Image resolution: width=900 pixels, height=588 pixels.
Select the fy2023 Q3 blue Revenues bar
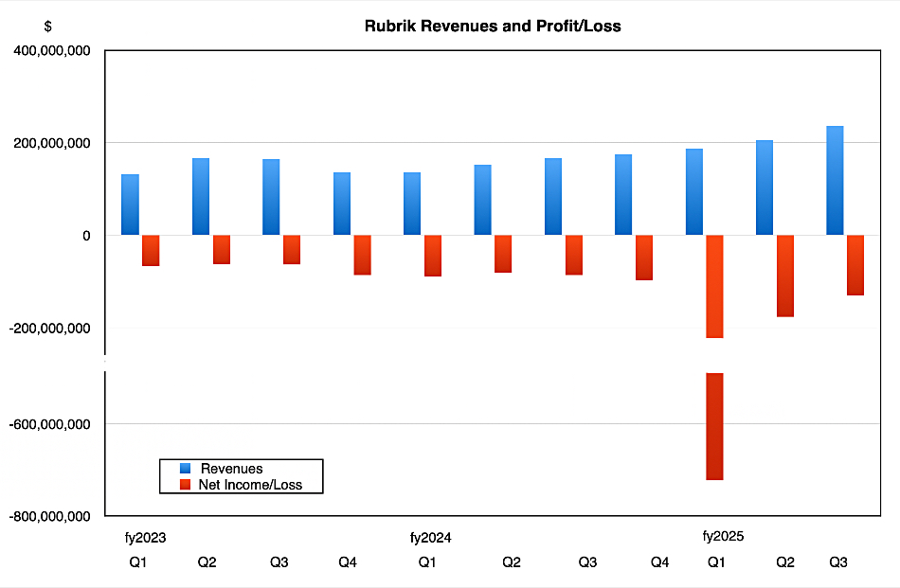coord(271,197)
